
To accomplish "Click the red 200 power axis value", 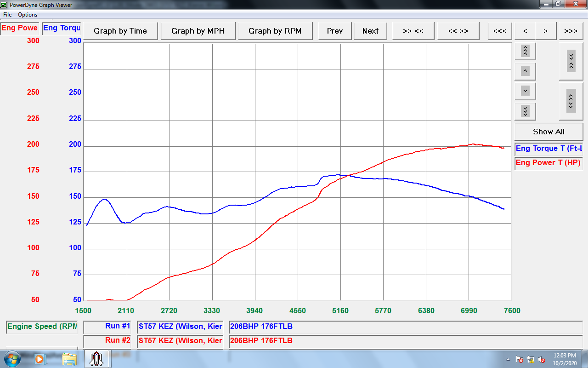I will [33, 144].
